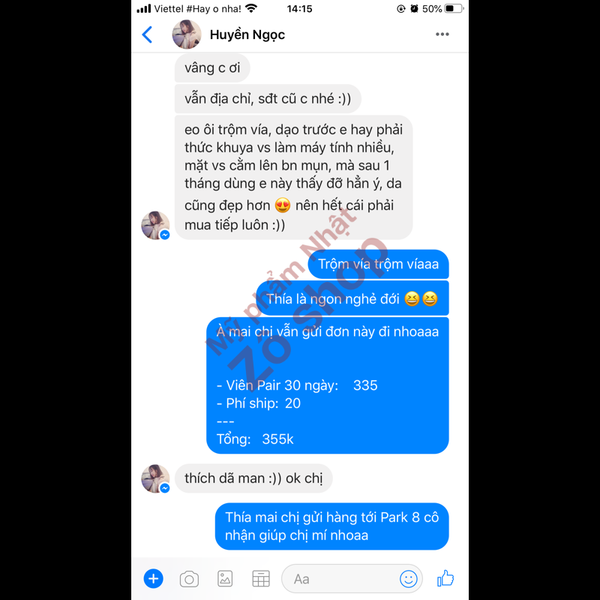This screenshot has height=600, width=600.
Task: Tap the header profile picture
Action: pos(186,34)
